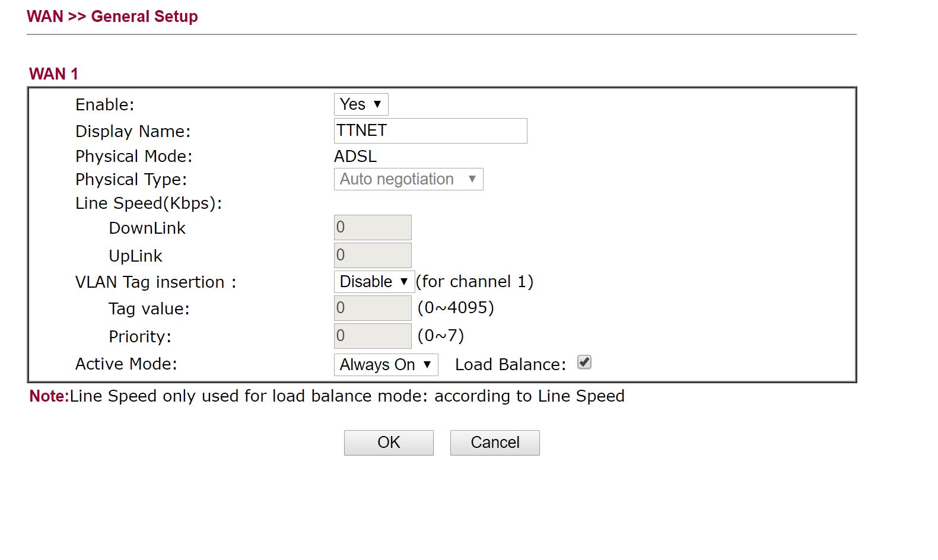The image size is (938, 560).
Task: Expand the Active Mode Always On dropdown
Action: [x=386, y=365]
